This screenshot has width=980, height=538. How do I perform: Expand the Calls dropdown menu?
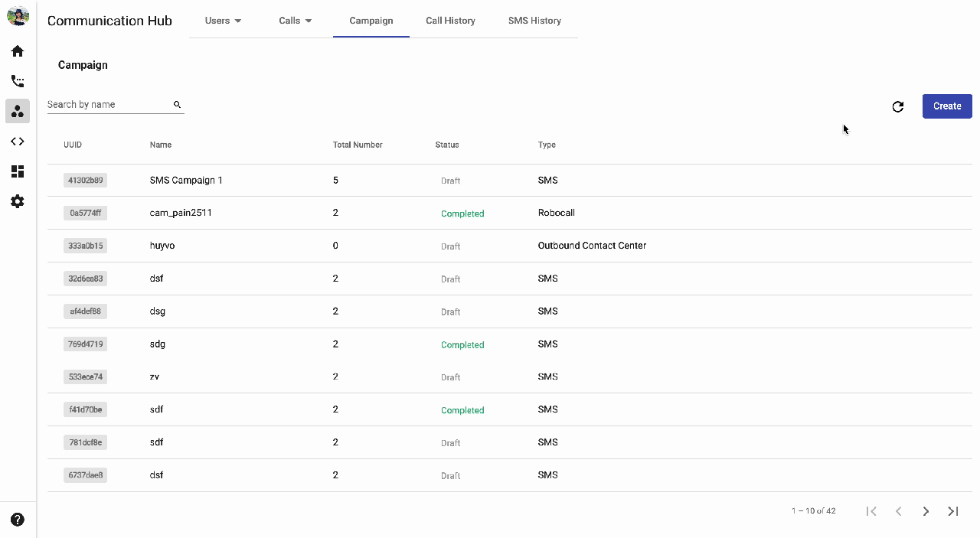[296, 21]
